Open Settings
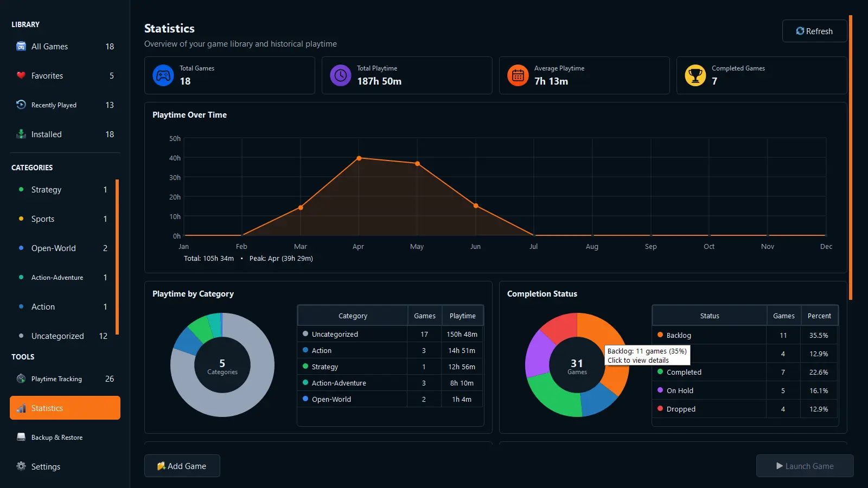 point(65,466)
